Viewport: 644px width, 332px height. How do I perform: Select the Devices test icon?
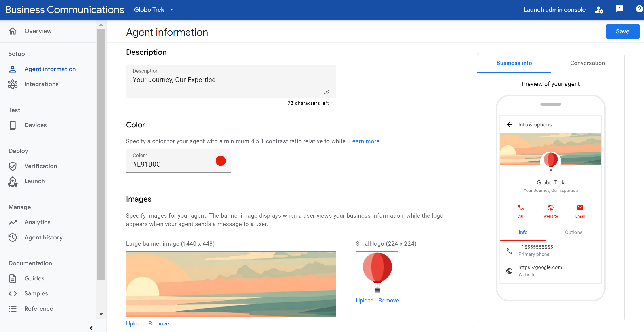point(13,125)
